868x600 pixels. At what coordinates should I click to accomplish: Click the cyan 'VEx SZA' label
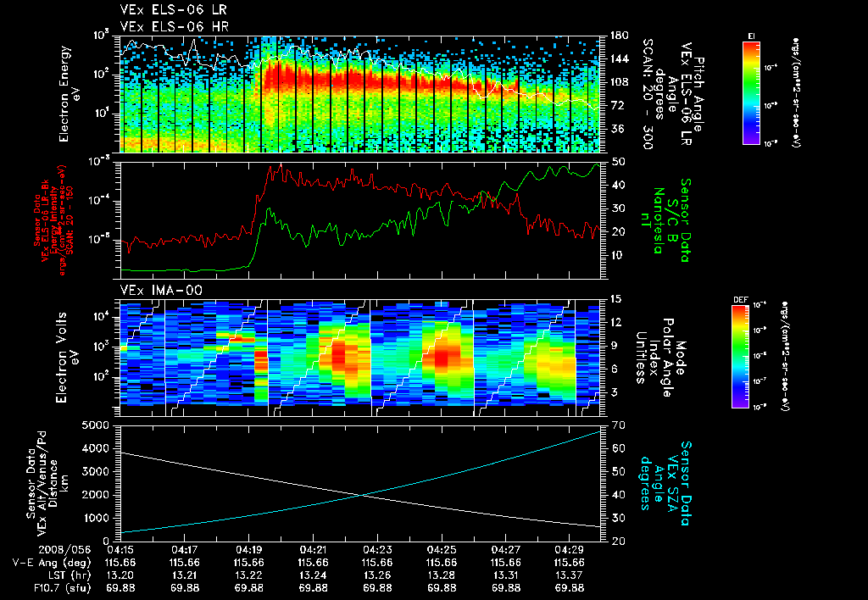point(672,483)
